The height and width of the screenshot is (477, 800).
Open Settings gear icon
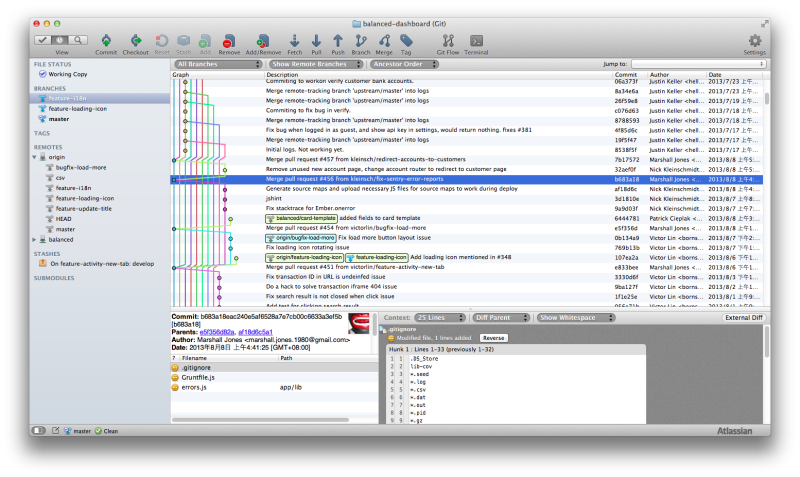[x=755, y=41]
